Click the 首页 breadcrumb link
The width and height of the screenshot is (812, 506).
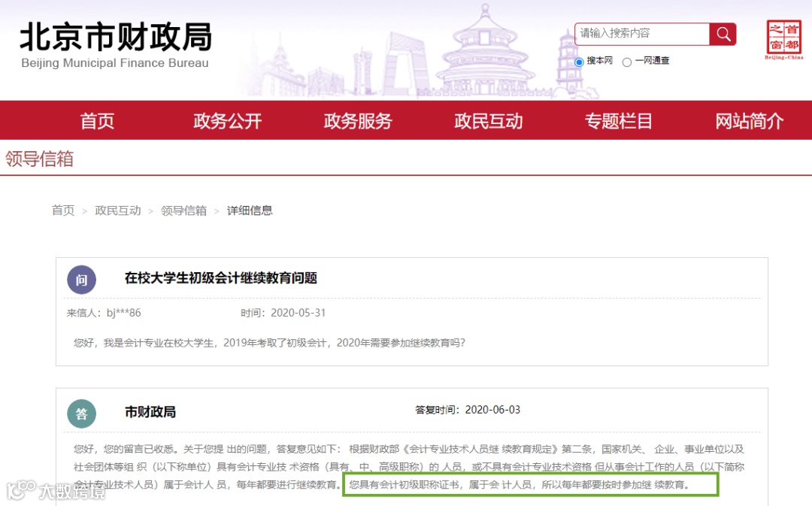[x=63, y=211]
